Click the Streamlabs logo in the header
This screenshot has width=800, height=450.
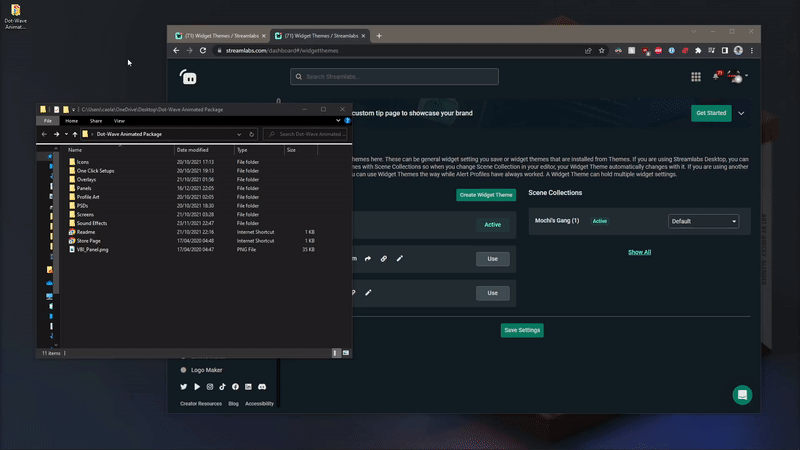188,77
